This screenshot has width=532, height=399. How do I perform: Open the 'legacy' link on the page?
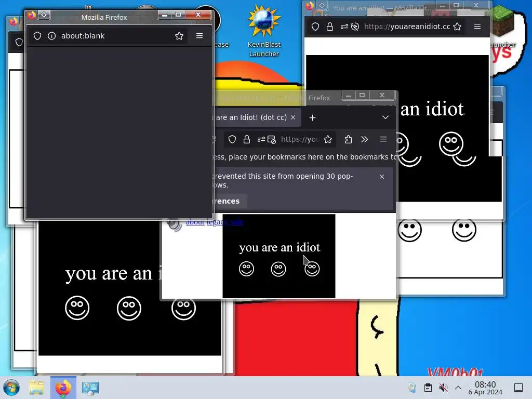point(217,222)
